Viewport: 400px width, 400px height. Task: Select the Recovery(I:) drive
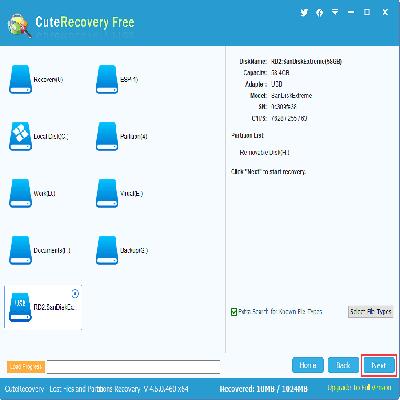[36, 79]
